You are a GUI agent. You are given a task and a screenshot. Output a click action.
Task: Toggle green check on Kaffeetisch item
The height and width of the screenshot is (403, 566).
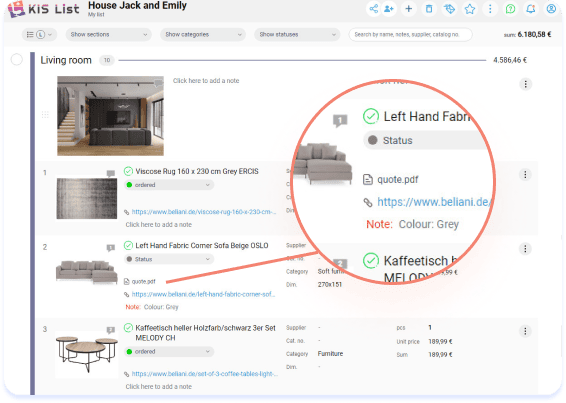click(128, 328)
